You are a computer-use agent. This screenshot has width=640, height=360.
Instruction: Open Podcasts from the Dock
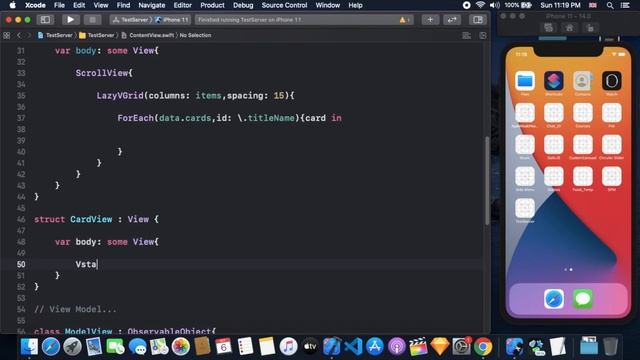click(x=396, y=347)
